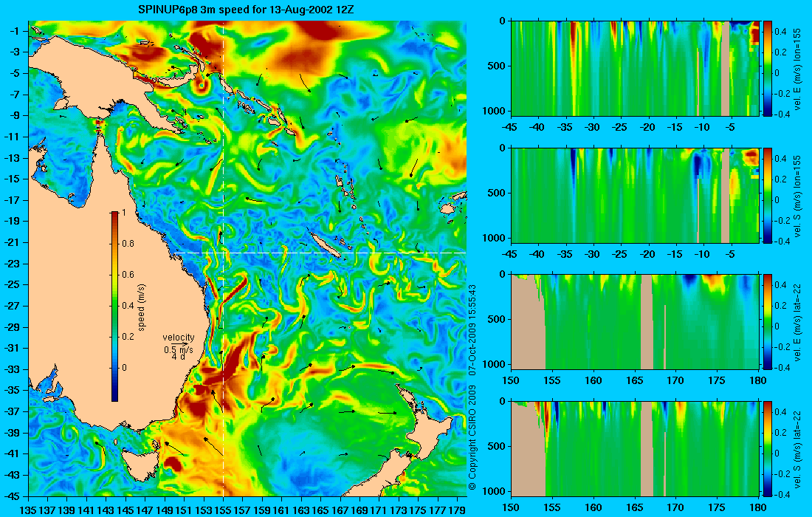Click the "© Copyright CSIRO 2009" vertical text

click(472, 438)
